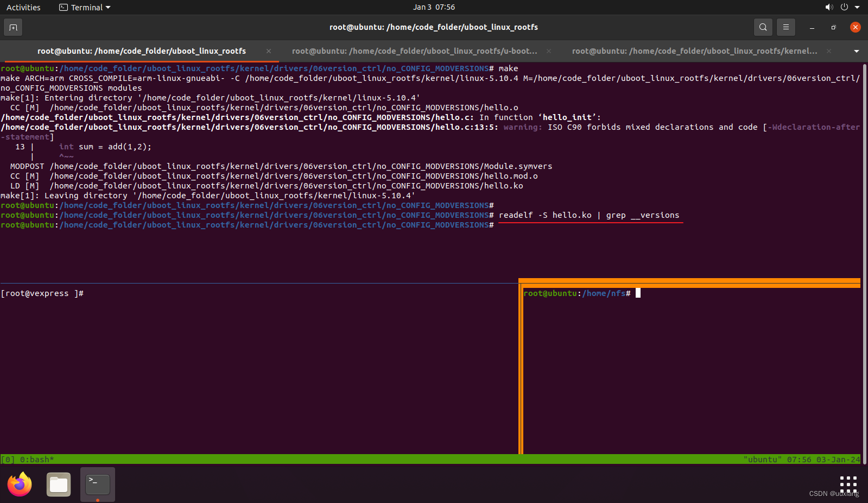Click the last empty prompt line

(248, 225)
